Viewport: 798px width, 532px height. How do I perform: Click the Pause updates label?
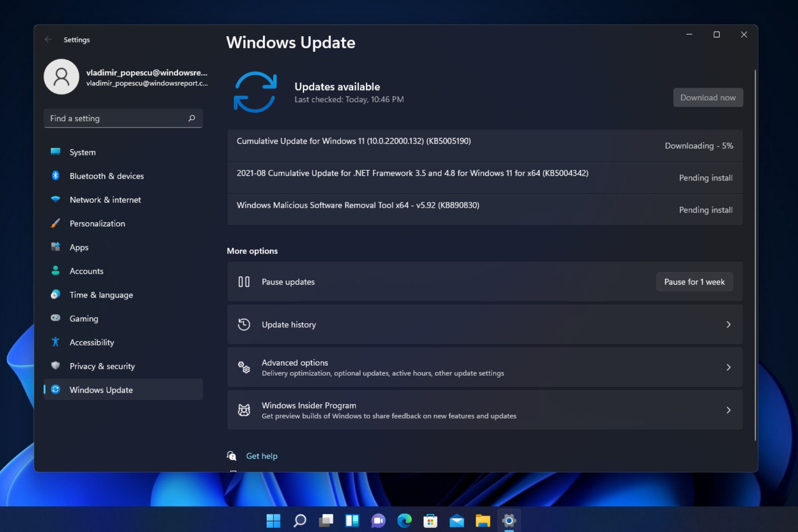(x=288, y=282)
